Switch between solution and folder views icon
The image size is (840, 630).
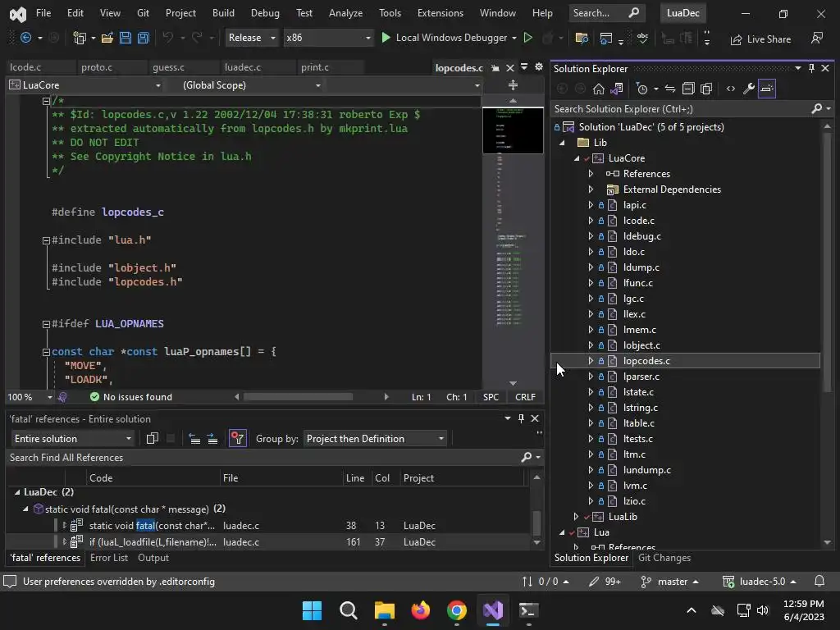[x=617, y=89]
